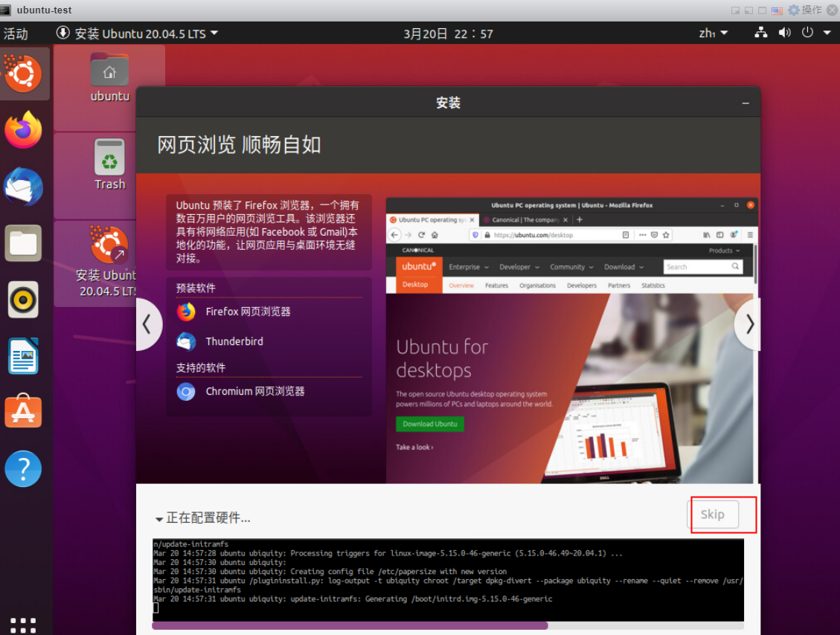
Task: Expand Developer menu in Firefox screenshot
Action: point(519,267)
